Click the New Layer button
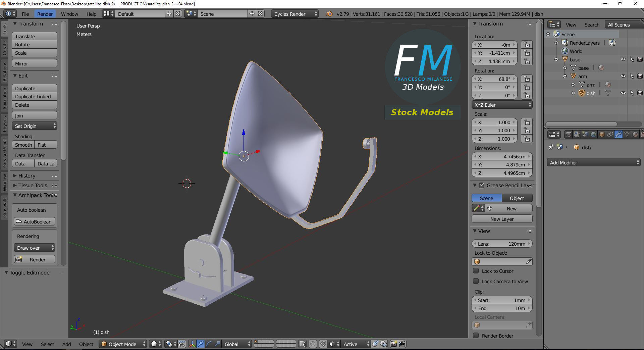Screen dimensions: 644x350 coord(502,219)
